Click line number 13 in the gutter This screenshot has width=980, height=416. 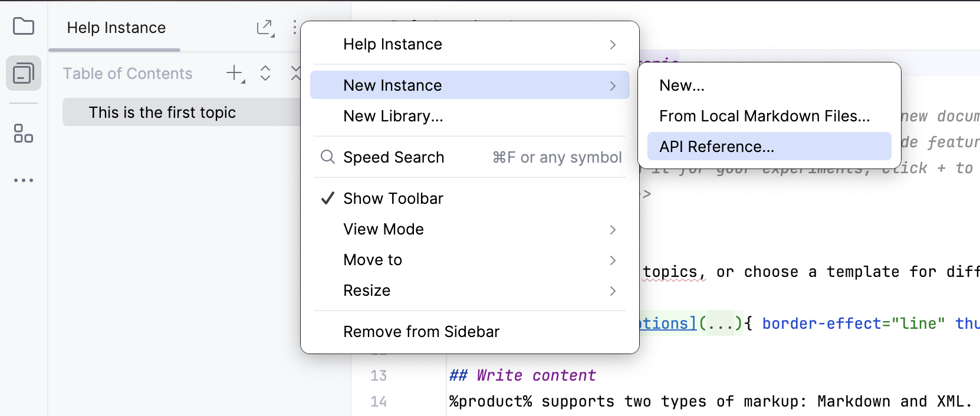coord(379,375)
